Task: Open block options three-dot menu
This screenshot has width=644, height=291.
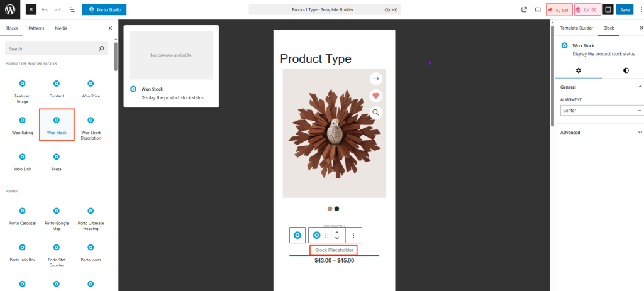Action: click(353, 235)
